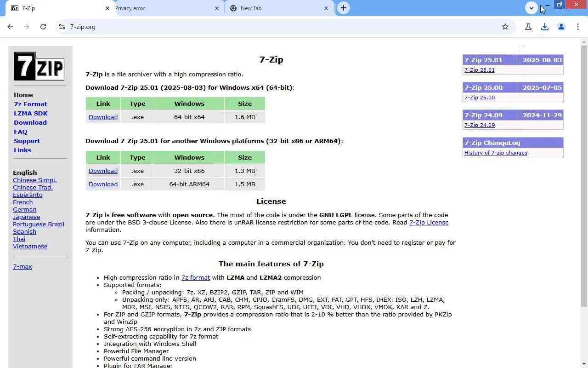The image size is (588, 368).
Task: Switch language to Vietnamese
Action: click(x=30, y=246)
